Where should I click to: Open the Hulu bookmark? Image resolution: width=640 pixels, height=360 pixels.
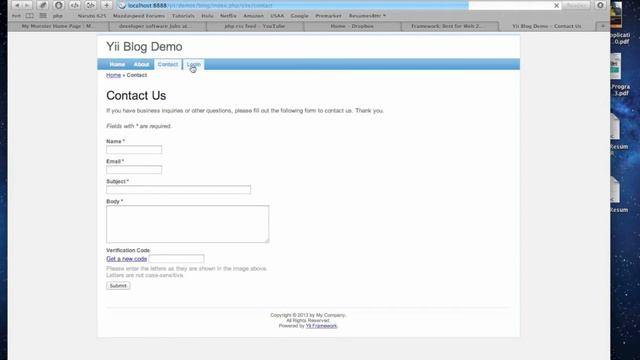(207, 16)
